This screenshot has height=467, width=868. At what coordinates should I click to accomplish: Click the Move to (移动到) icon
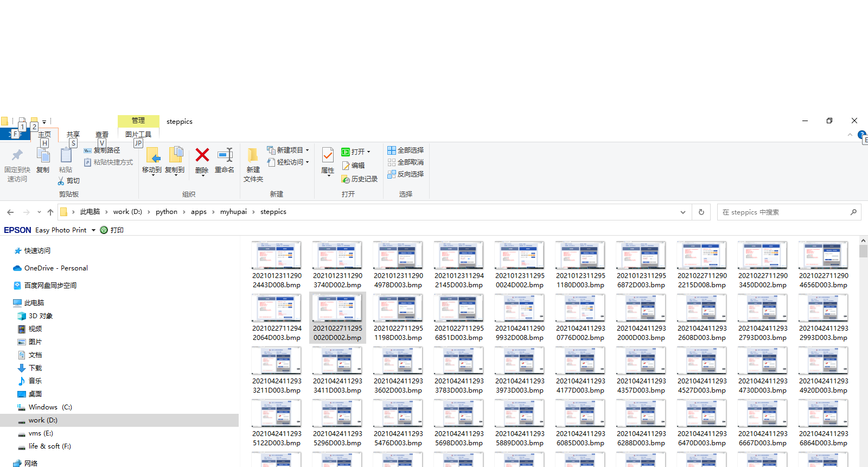coord(152,155)
